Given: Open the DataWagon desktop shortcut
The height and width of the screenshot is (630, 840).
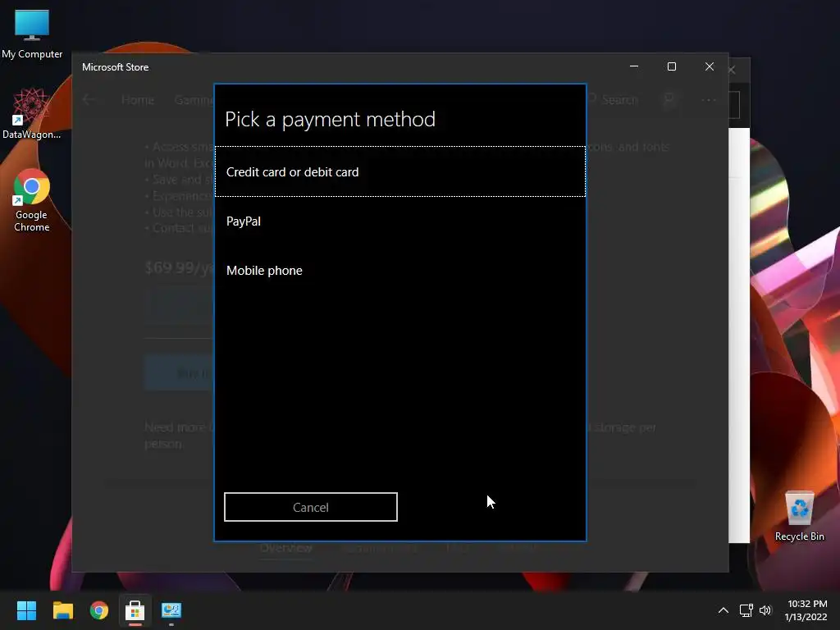Looking at the screenshot, I should 32,114.
